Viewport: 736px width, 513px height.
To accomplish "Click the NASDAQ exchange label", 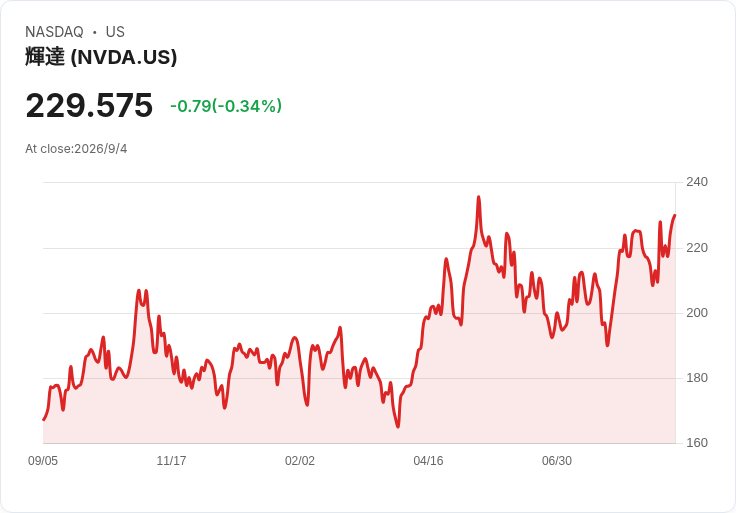I will click(x=54, y=32).
